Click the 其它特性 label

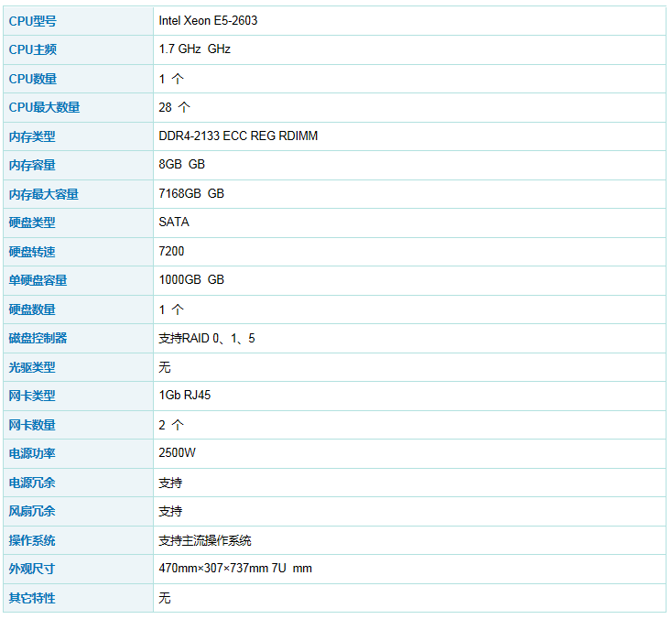pyautogui.click(x=32, y=598)
